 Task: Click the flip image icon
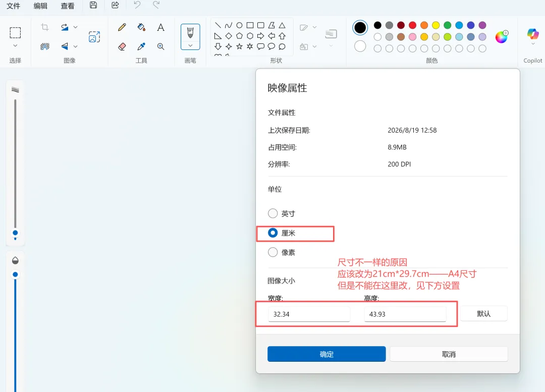(x=65, y=46)
